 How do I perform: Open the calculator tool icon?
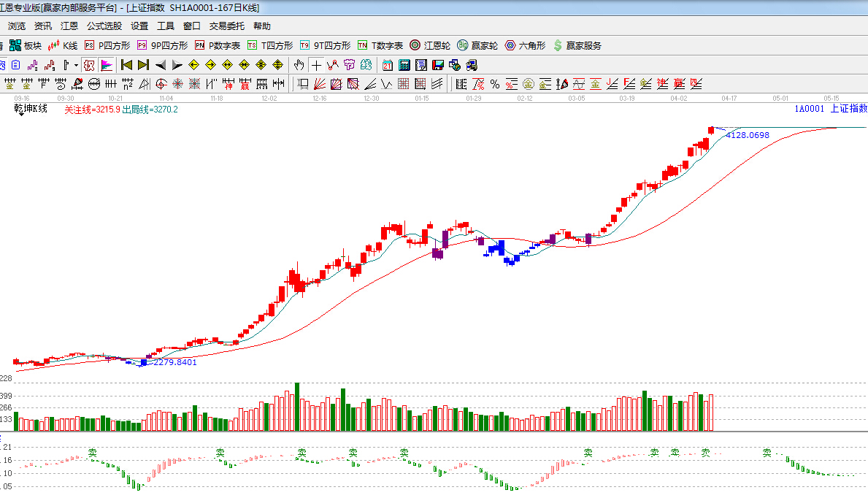pyautogui.click(x=404, y=65)
